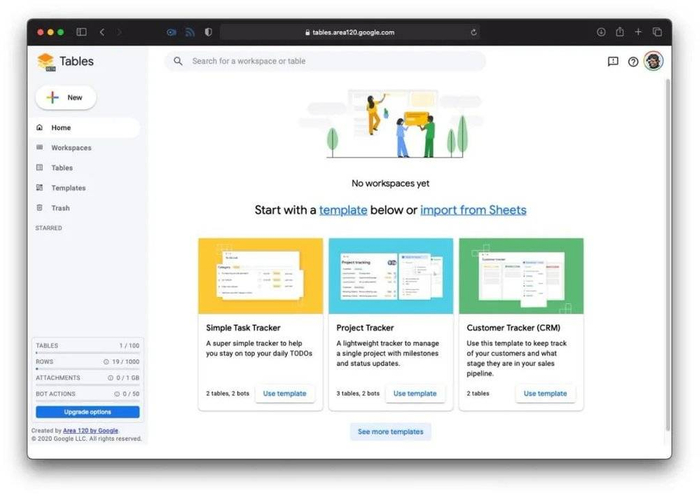The height and width of the screenshot is (496, 700).
Task: Click the Templates sidebar icon
Action: coord(40,188)
